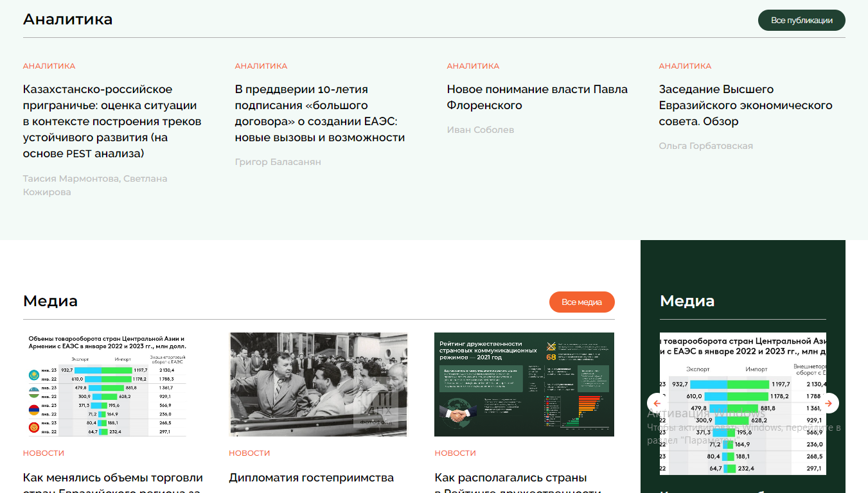Screen dimensions: 868x493
Task: Open the black-and-white car photo thumbnail
Action: pos(318,385)
